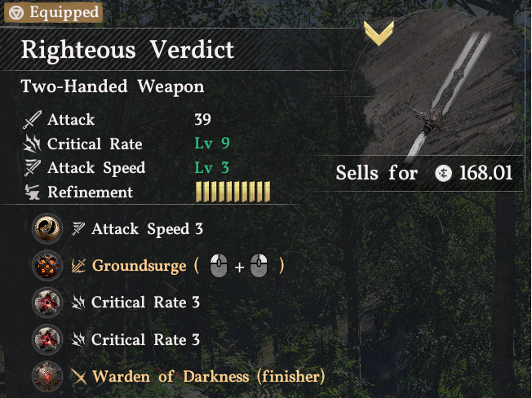Click the left mouse button icon for Groundsurge
The image size is (532, 398).
(x=219, y=266)
